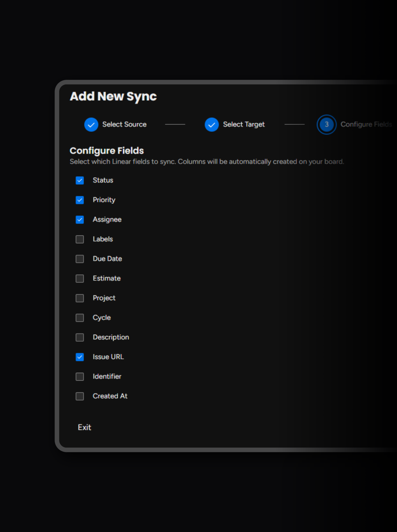Check the Estimate field checkbox

(x=79, y=279)
